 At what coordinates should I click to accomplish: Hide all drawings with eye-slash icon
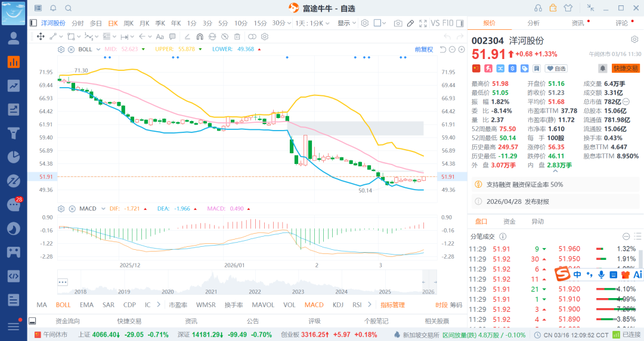click(x=225, y=36)
